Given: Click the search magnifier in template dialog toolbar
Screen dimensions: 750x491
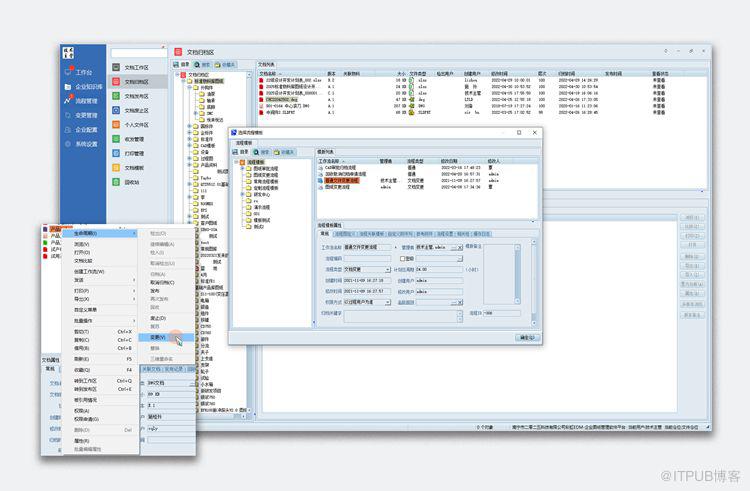Looking at the screenshot, I should pos(256,152).
